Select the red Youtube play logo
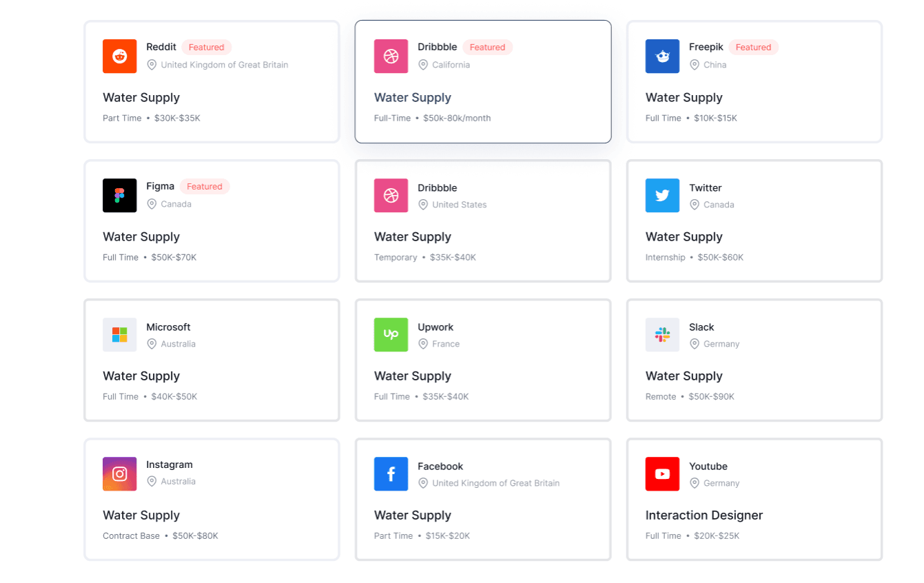 [x=663, y=474]
